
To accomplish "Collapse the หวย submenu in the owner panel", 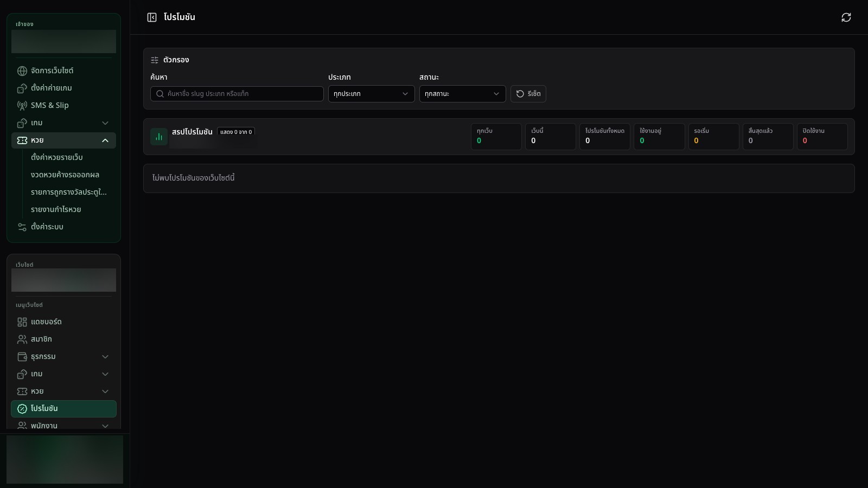I will pos(105,140).
